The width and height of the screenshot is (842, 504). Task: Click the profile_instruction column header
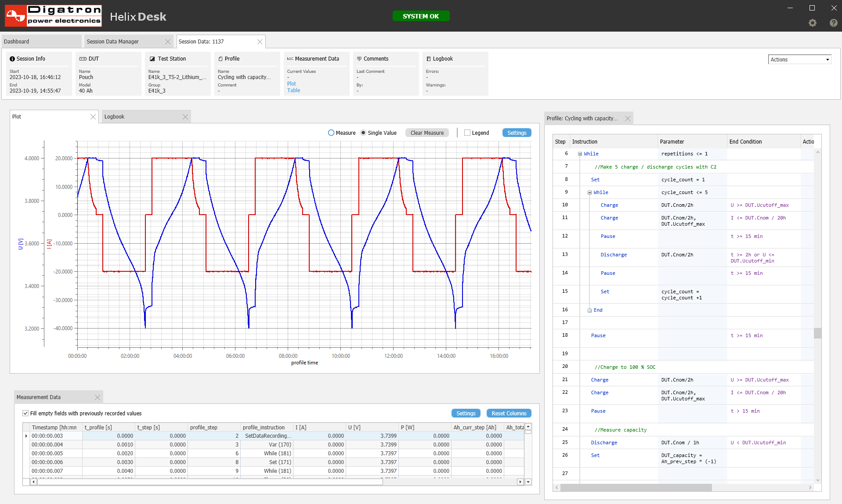coord(267,428)
